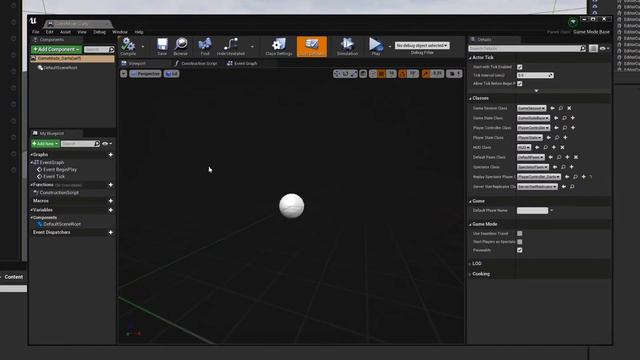
Task: Toggle rotation snapping icon
Action: pos(402,73)
